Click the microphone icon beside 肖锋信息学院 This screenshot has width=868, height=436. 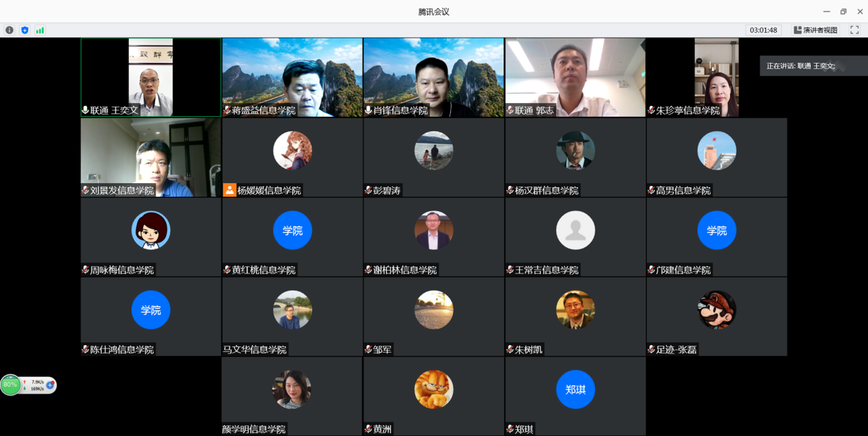(368, 110)
